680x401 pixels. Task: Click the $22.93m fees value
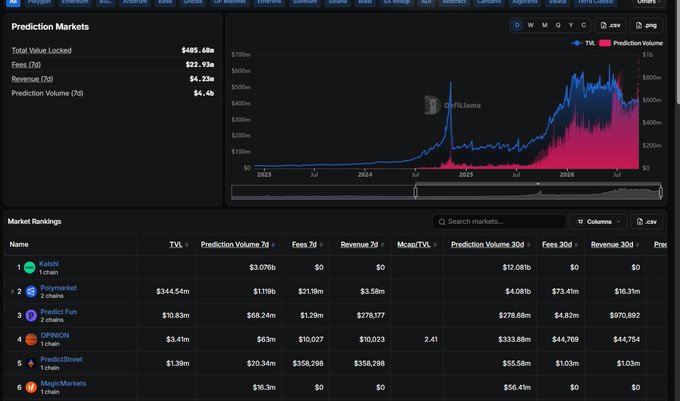coord(199,65)
